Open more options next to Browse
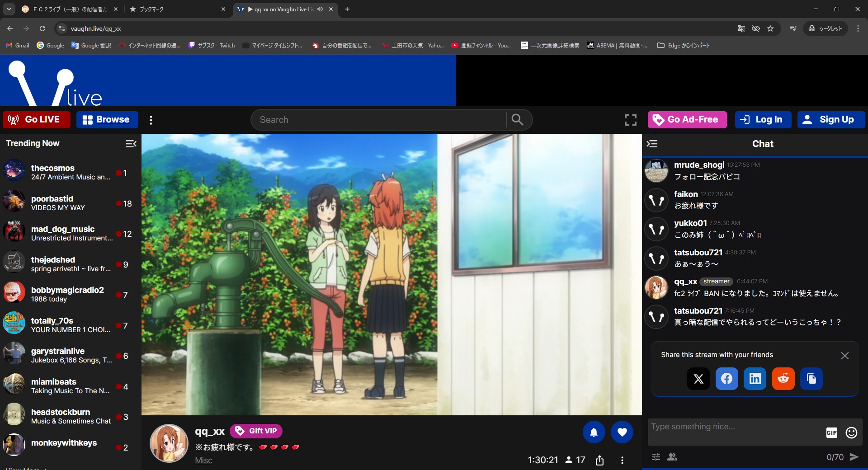 pos(151,120)
